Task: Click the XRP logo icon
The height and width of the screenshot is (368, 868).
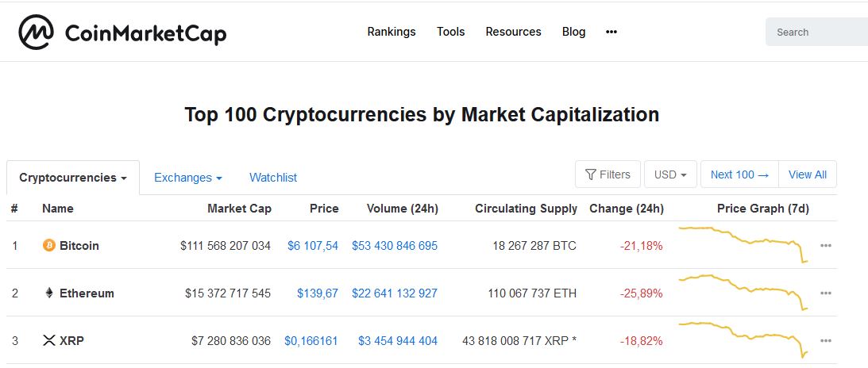Action: click(x=49, y=341)
